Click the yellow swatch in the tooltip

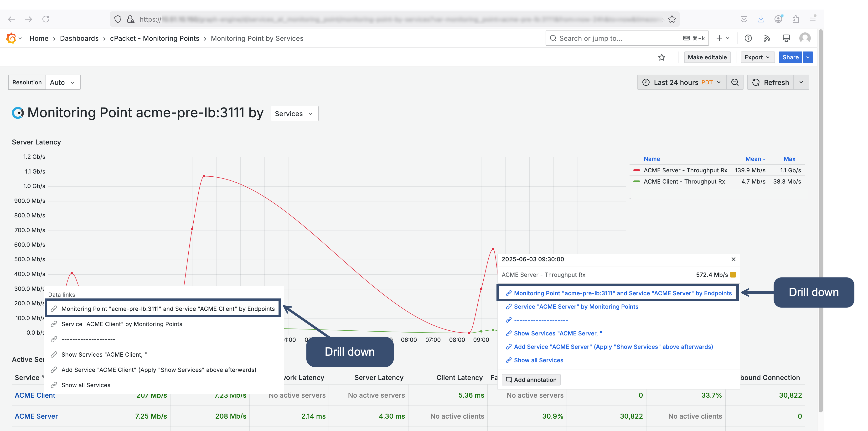coord(733,275)
